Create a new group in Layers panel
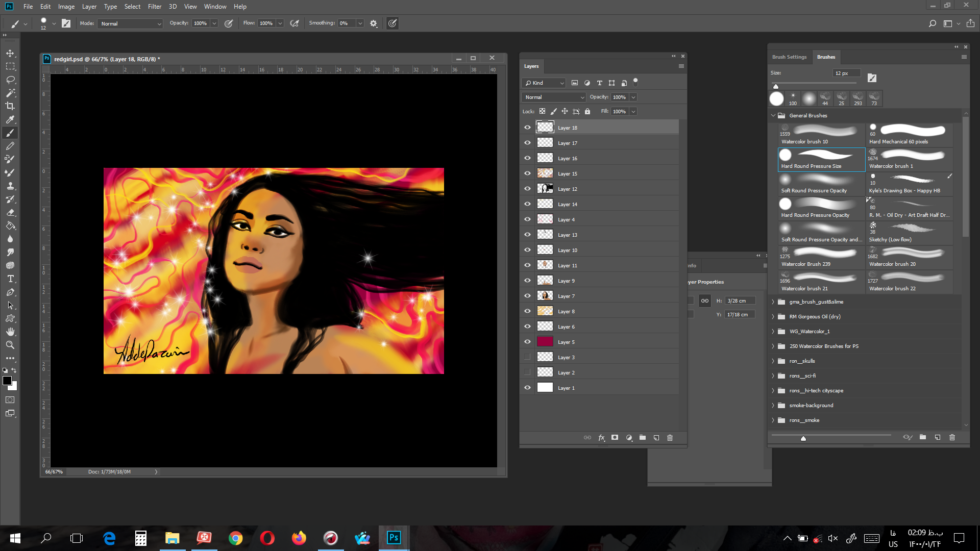 click(x=643, y=438)
